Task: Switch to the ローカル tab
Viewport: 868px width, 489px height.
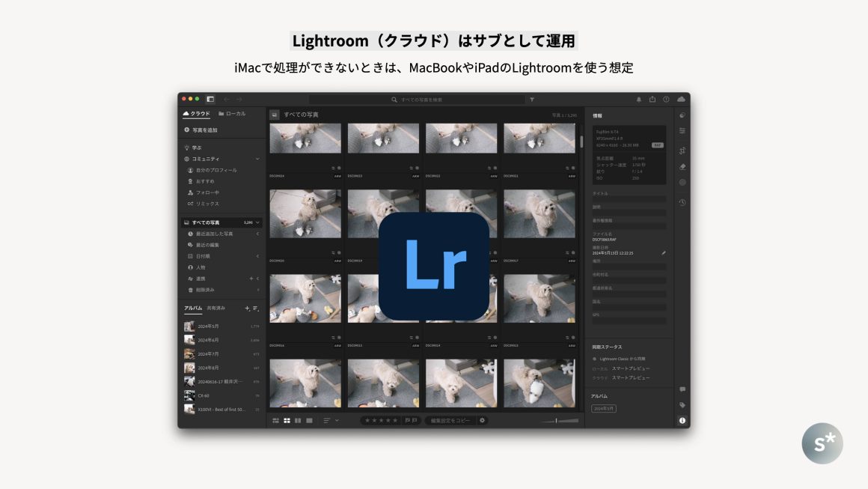Action: 231,114
